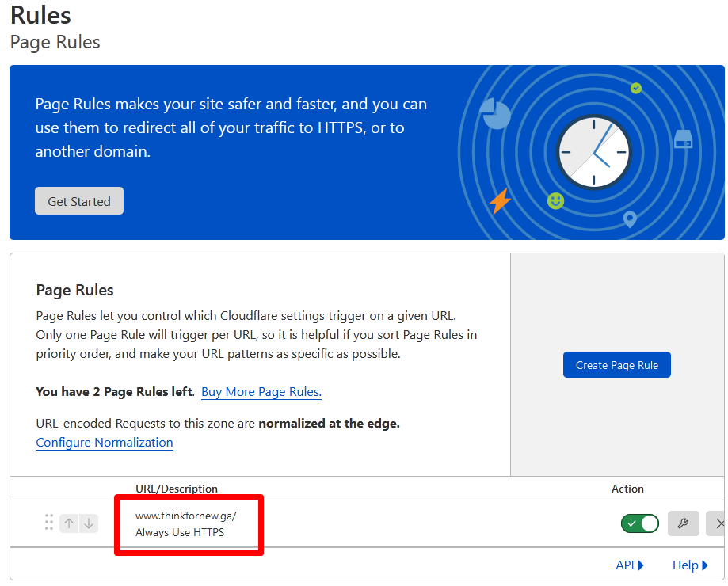Select the www.thinkfornew.ga/ URL text
Screen dimensions: 728x586
pyautogui.click(x=185, y=516)
